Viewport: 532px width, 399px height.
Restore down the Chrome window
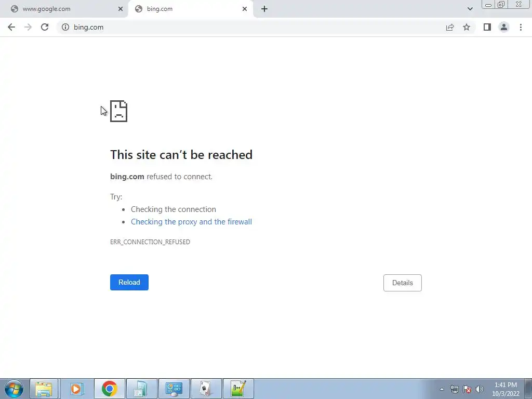[x=501, y=5]
